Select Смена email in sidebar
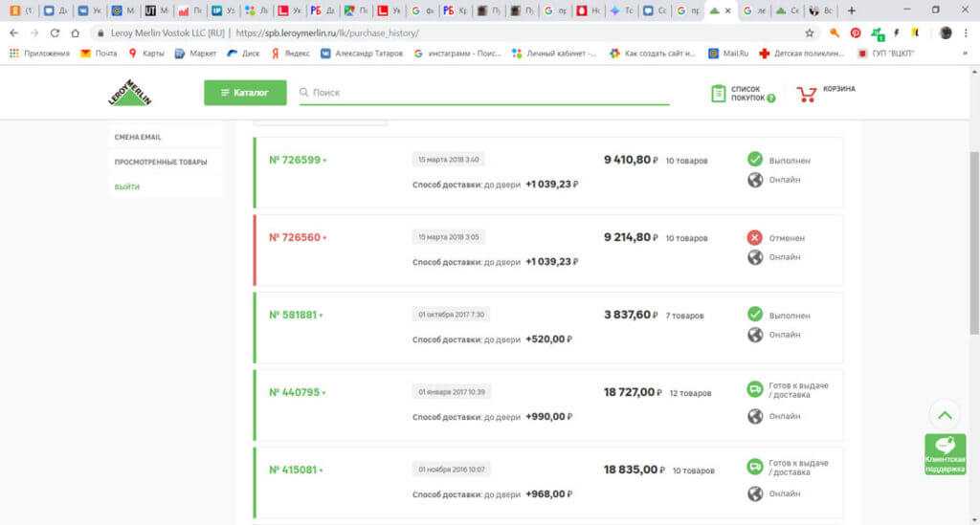980x525 pixels. [138, 137]
